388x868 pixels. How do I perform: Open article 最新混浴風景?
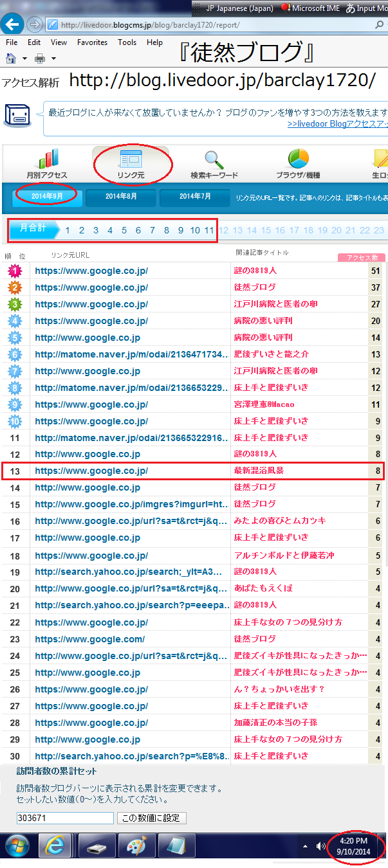[259, 471]
